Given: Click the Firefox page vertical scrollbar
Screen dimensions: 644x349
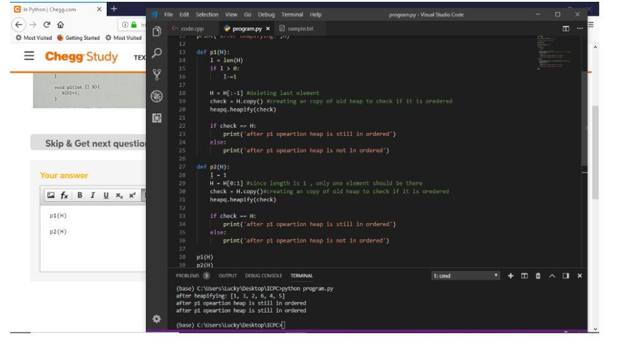Looking at the screenshot, I should (595, 152).
